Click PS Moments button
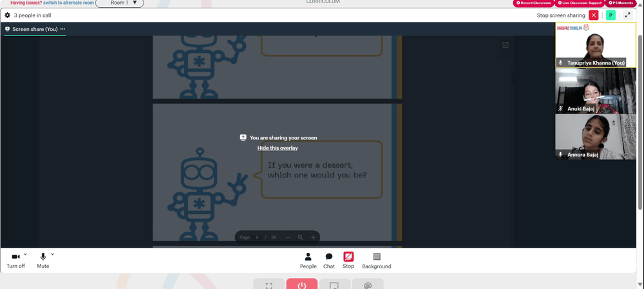The image size is (644, 289). click(621, 3)
